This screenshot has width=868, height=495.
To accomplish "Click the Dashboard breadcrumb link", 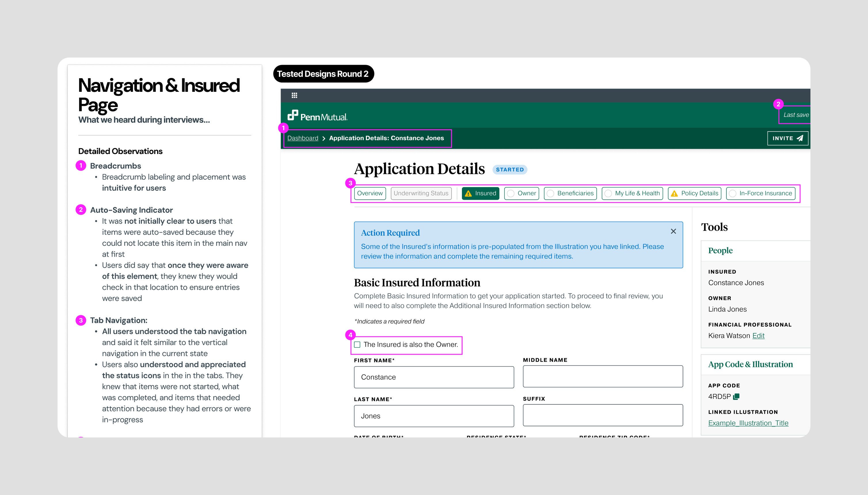I will point(302,138).
